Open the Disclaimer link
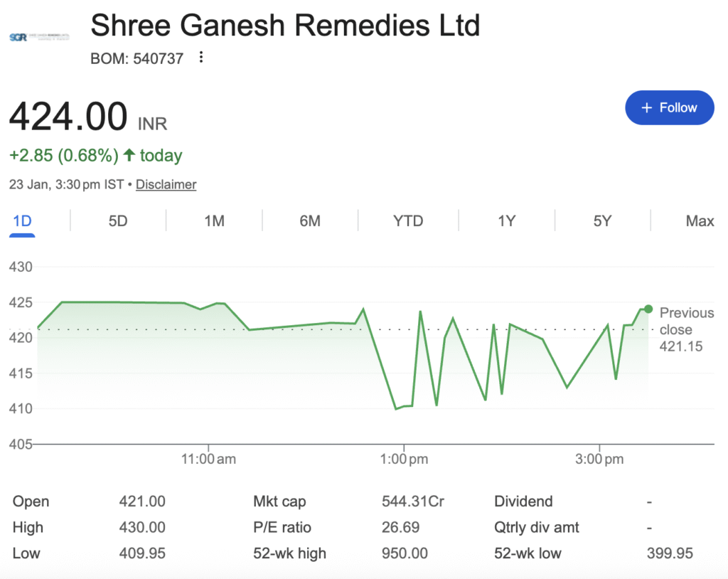Viewport: 728px width, 579px height. [x=166, y=184]
